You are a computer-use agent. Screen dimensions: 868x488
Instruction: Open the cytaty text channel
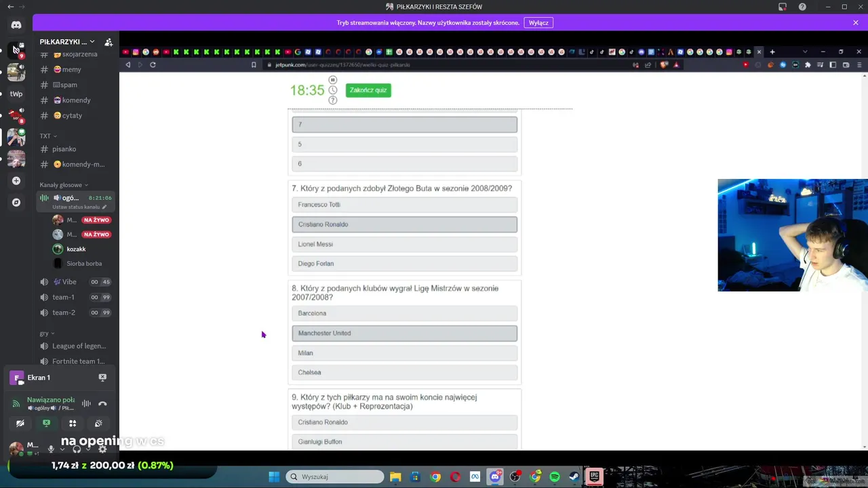(x=75, y=115)
